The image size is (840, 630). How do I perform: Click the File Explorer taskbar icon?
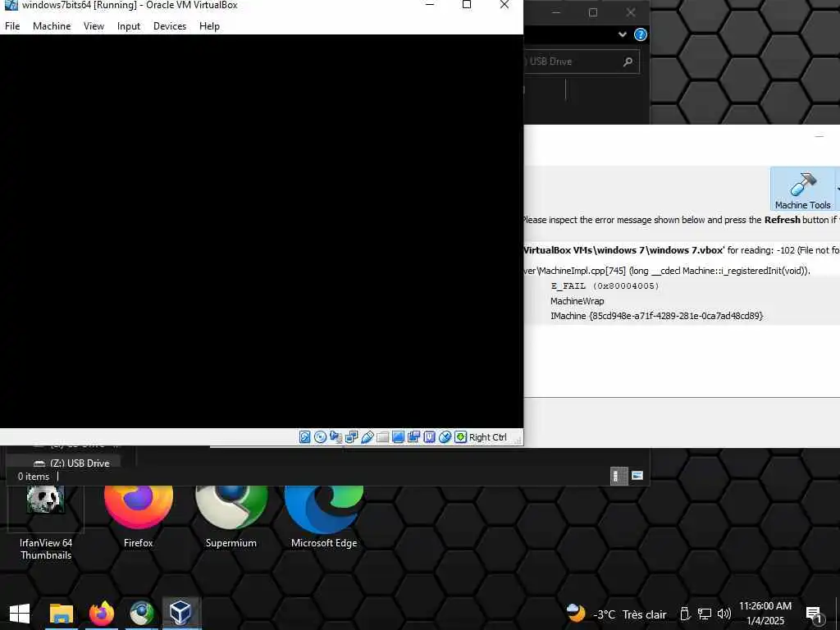click(61, 614)
